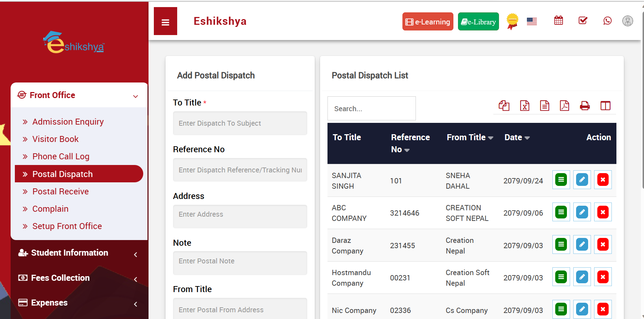This screenshot has width=644, height=319.
Task: Go to Admission Enquiry page
Action: pos(68,122)
